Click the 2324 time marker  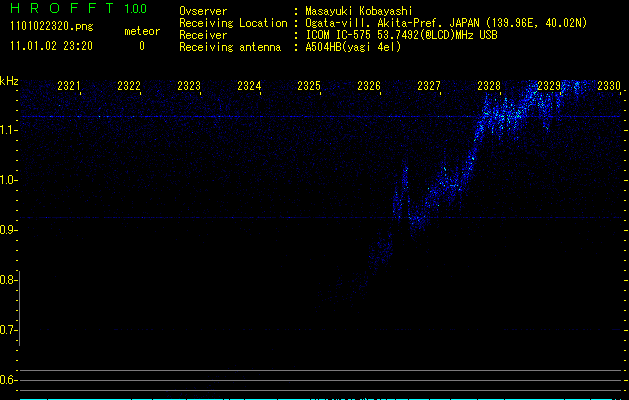click(249, 85)
